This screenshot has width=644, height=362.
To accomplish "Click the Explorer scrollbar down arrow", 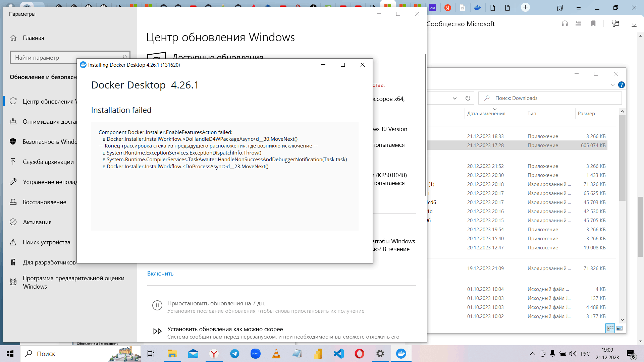I will [622, 320].
